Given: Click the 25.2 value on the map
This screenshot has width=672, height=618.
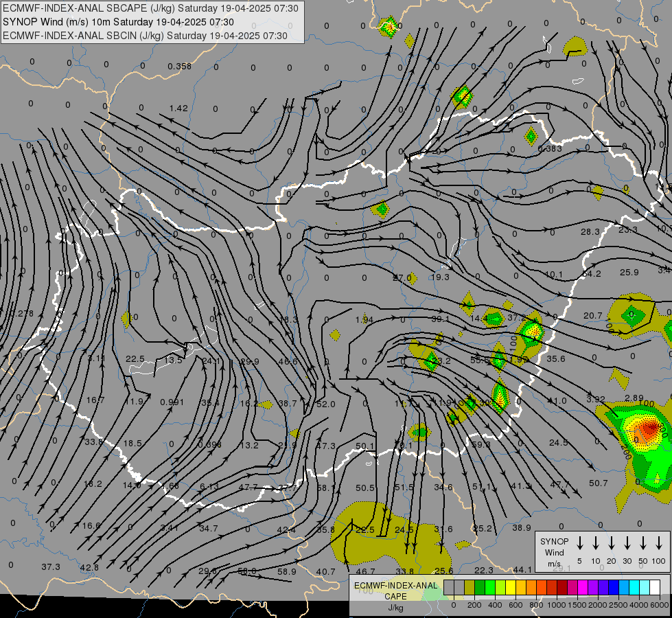Looking at the screenshot, I should tap(482, 528).
